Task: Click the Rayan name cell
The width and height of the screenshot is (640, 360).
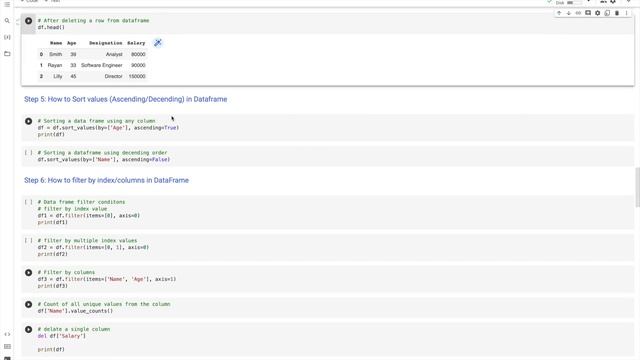Action: (x=55, y=65)
